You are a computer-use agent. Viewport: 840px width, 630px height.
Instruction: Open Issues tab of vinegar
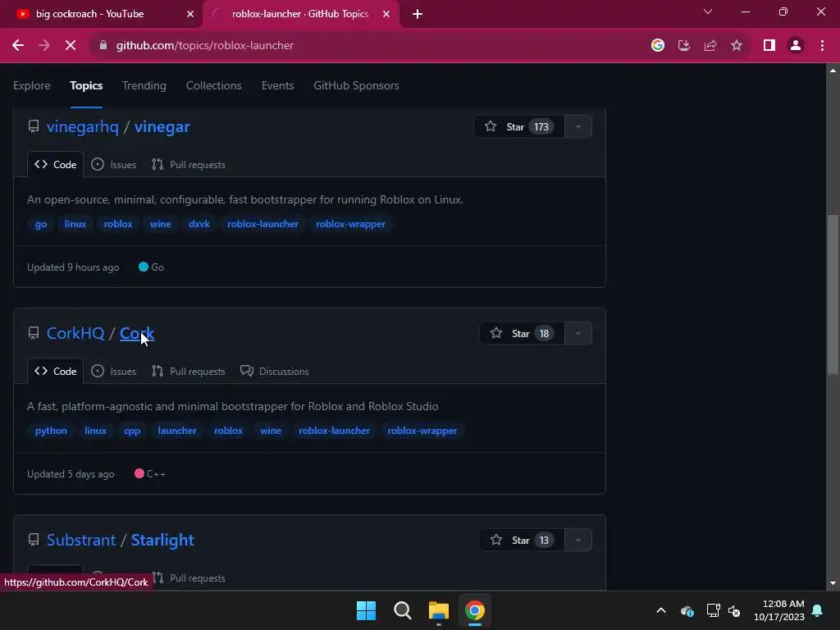[x=113, y=165]
